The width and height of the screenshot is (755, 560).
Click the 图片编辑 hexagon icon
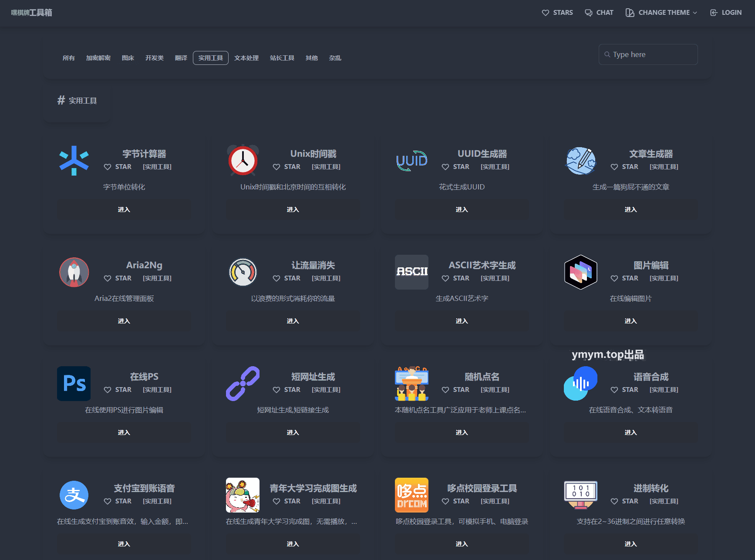(x=581, y=272)
